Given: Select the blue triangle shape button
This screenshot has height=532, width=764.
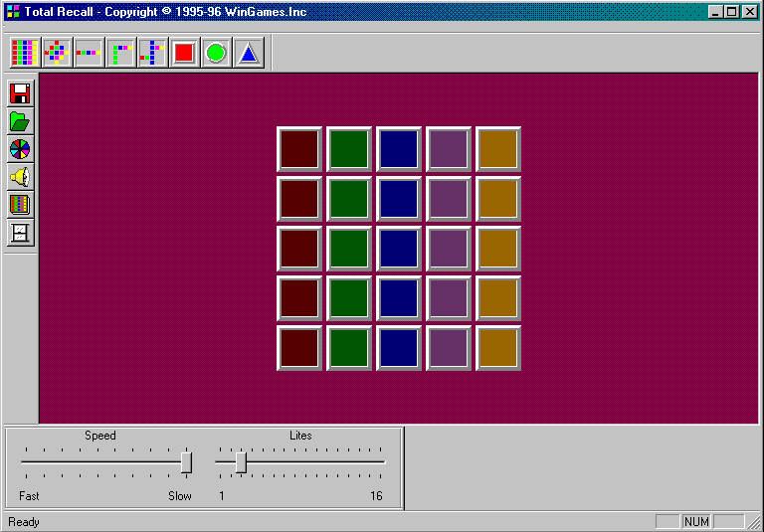Looking at the screenshot, I should pos(249,52).
